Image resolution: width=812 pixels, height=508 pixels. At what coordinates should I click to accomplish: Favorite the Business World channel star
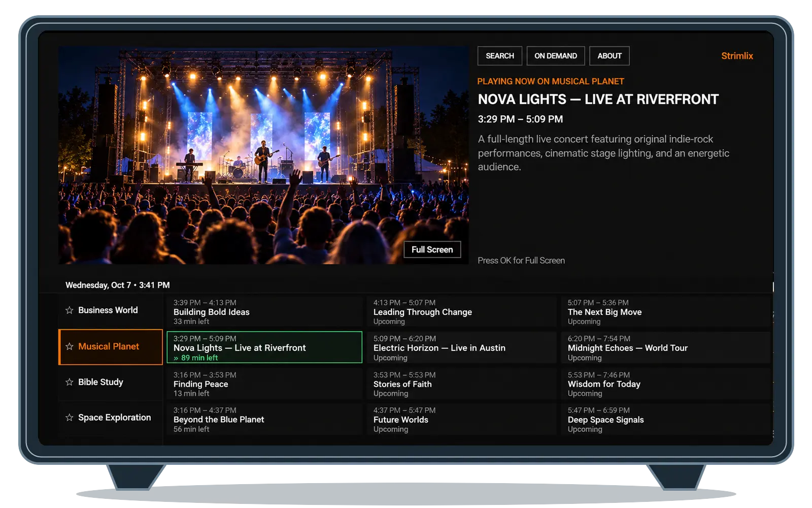(70, 310)
